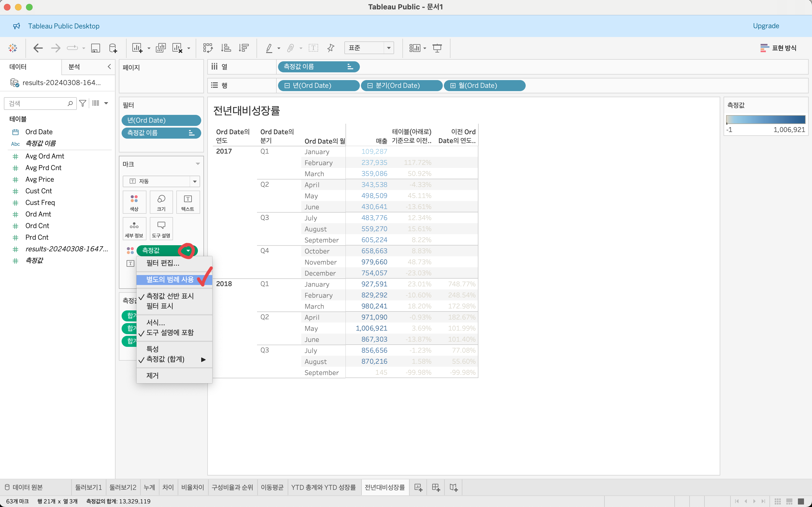The height and width of the screenshot is (507, 812).
Task: Expand the 월(Ord Date) pill plus sign
Action: [x=453, y=86]
